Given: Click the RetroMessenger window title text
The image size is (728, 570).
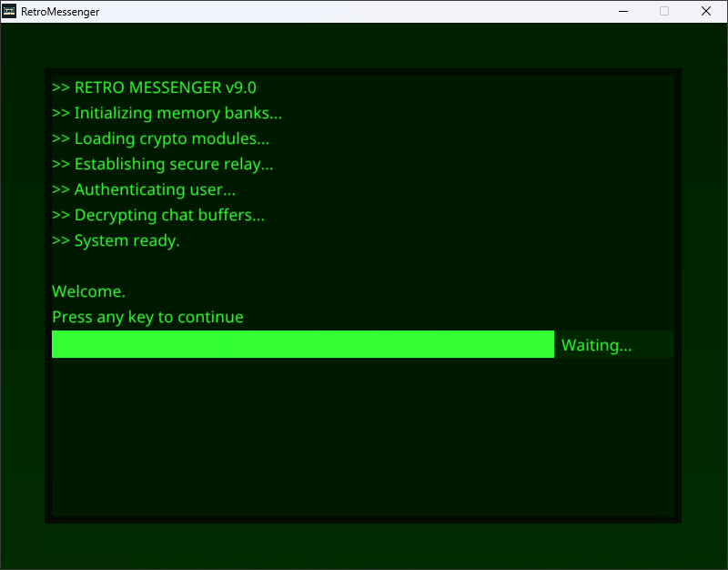Looking at the screenshot, I should tap(60, 12).
